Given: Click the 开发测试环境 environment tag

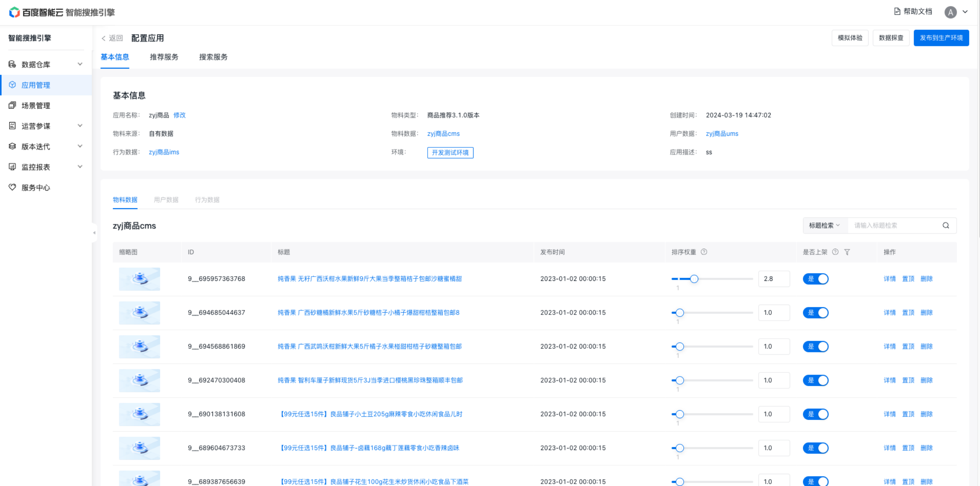Looking at the screenshot, I should [450, 152].
